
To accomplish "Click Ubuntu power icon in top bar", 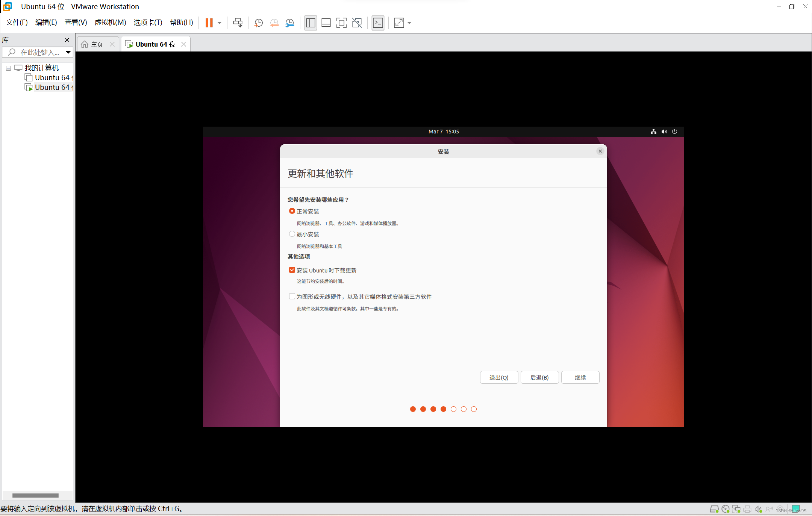I will (x=674, y=132).
